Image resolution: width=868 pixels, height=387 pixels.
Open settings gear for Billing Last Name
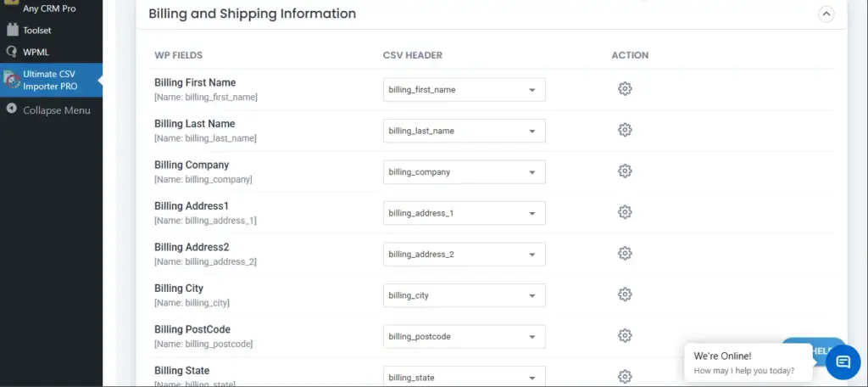[625, 130]
